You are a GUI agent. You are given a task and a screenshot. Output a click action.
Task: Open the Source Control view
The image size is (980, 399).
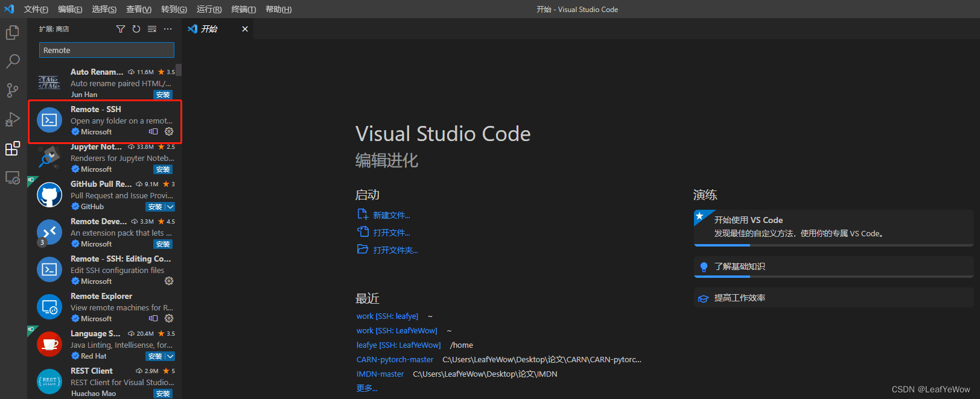click(x=13, y=90)
